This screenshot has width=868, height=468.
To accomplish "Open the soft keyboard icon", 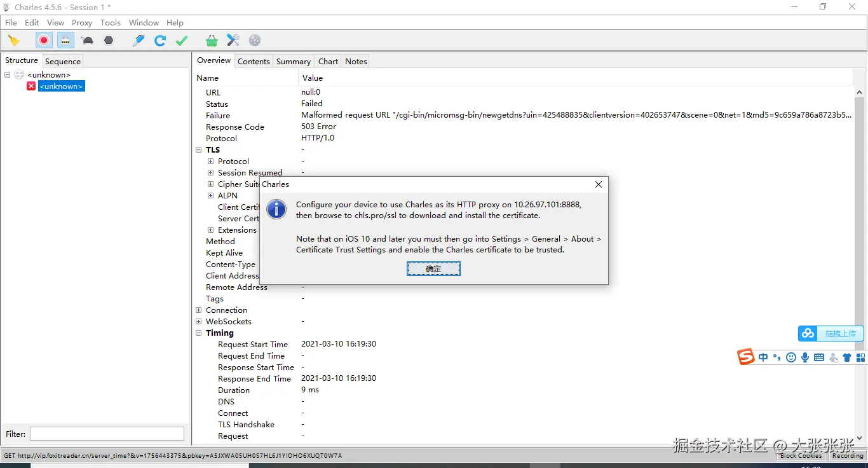I will click(819, 357).
